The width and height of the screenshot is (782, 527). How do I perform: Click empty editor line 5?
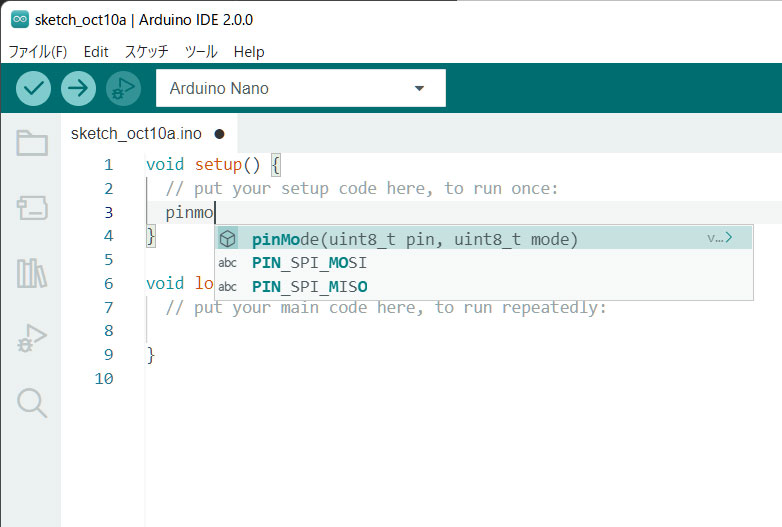tap(180, 260)
